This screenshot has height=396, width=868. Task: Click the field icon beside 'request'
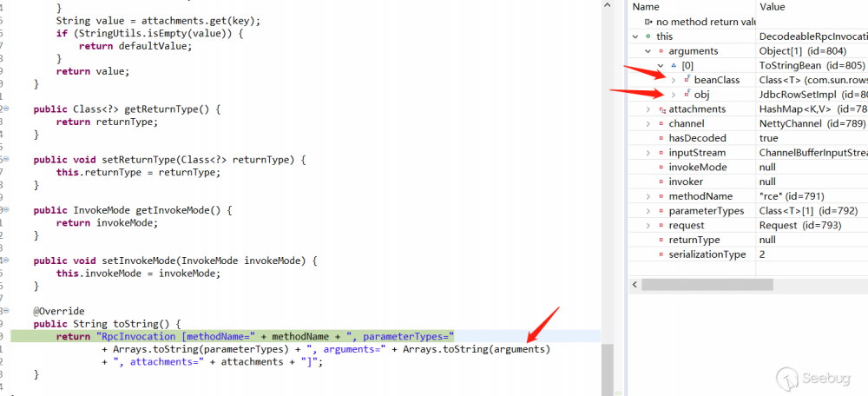(661, 226)
